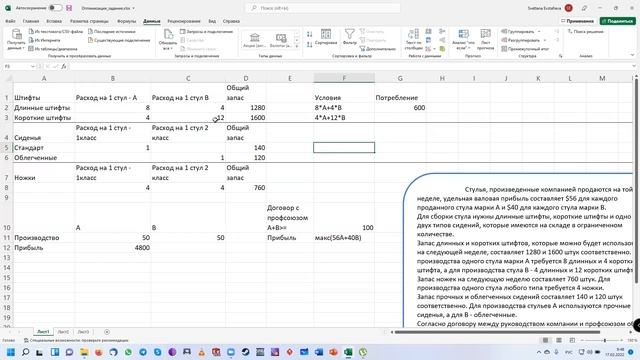Open Excel from the taskbar
This screenshot has width=640, height=360.
pos(348,352)
